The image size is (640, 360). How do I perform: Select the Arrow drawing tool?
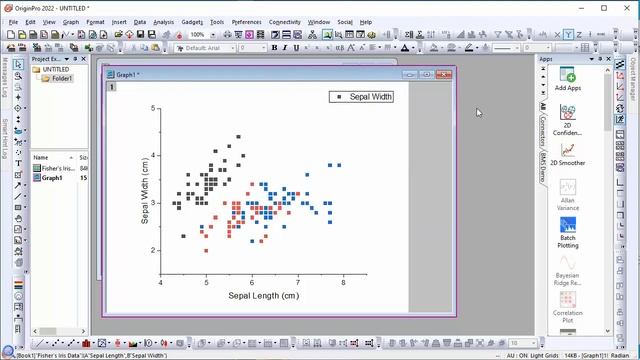[18, 185]
